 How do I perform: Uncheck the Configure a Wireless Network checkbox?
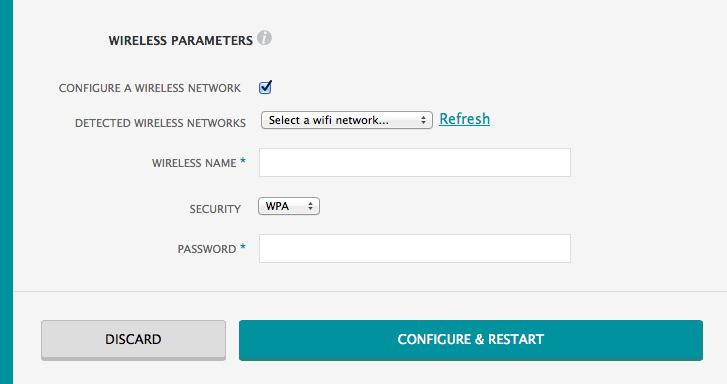coord(265,87)
